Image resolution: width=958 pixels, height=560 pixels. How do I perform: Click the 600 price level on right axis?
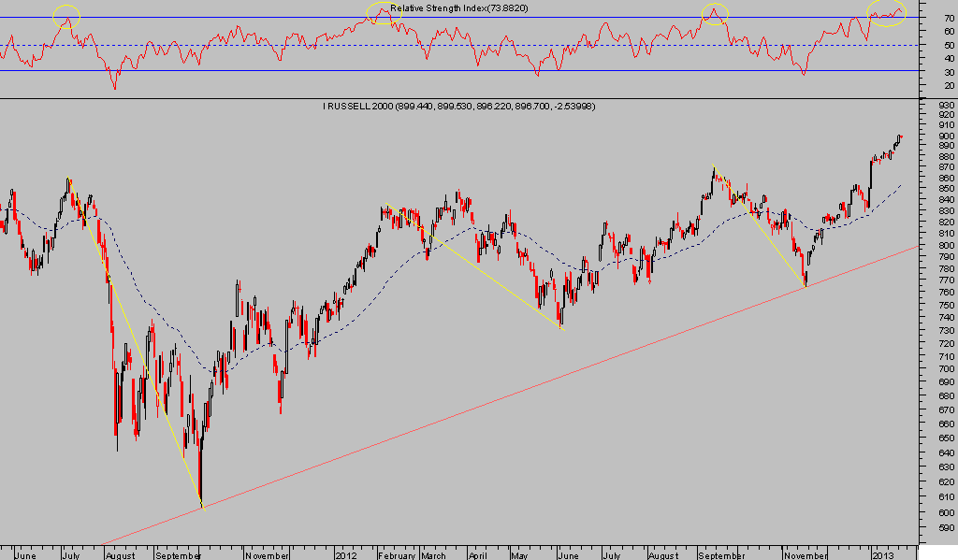click(x=938, y=513)
